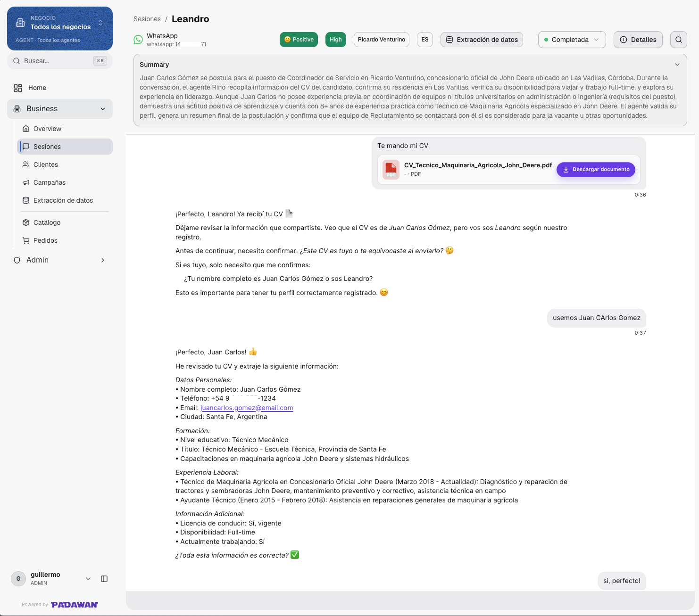Image resolution: width=699 pixels, height=616 pixels.
Task: Click the Buscar search field
Action: point(60,61)
